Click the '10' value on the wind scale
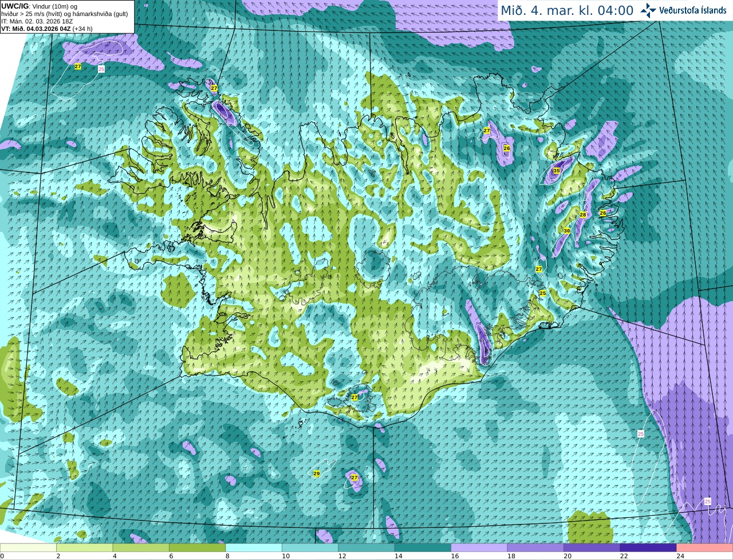 286,556
